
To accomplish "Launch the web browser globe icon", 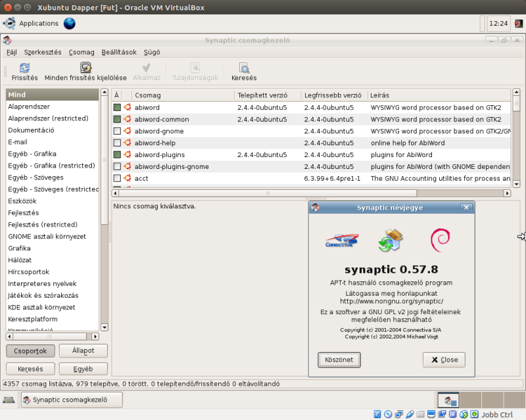I will [70, 24].
